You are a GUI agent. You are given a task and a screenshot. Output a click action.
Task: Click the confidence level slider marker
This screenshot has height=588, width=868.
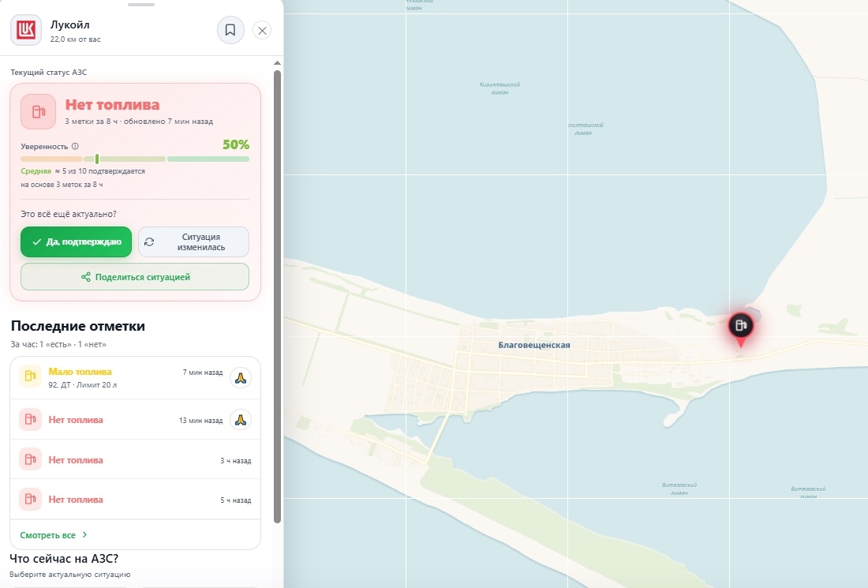(97, 159)
